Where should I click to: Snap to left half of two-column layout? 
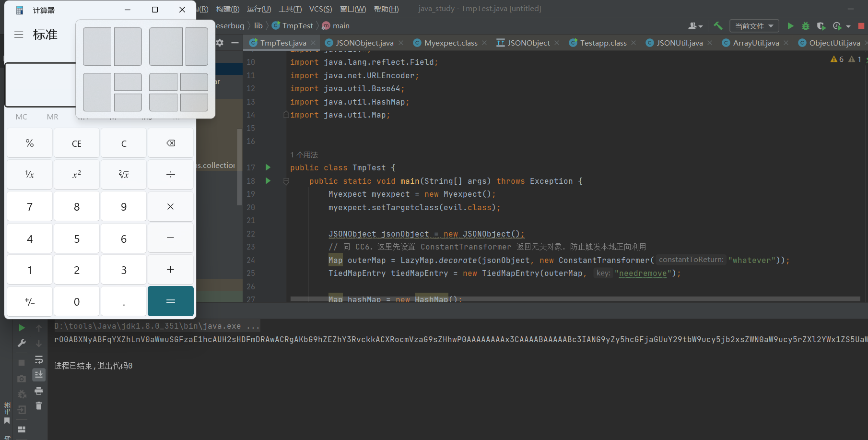pos(97,47)
